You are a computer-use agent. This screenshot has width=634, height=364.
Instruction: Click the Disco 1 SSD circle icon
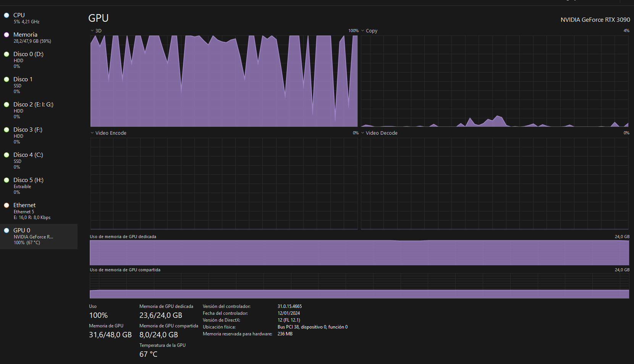point(6,79)
